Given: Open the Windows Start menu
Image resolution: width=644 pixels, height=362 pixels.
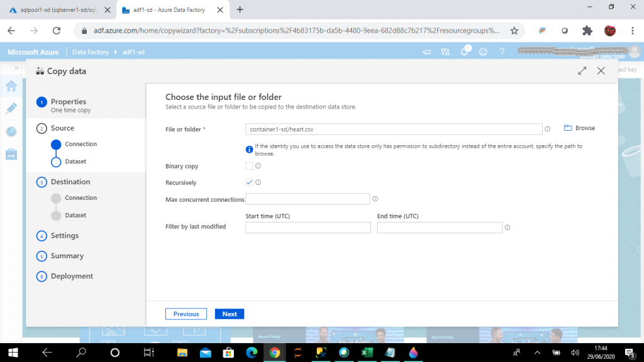Looking at the screenshot, I should (13, 353).
